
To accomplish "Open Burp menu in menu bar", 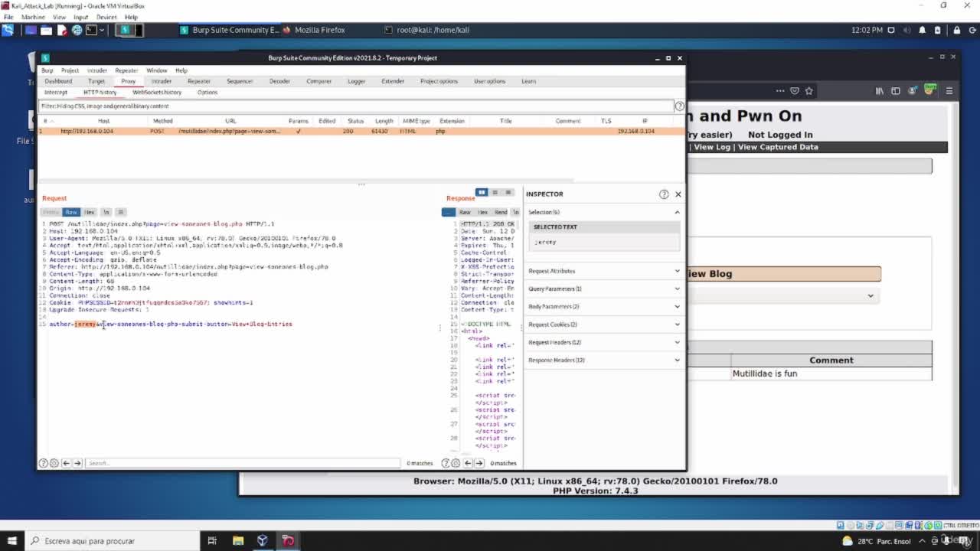I will (47, 70).
